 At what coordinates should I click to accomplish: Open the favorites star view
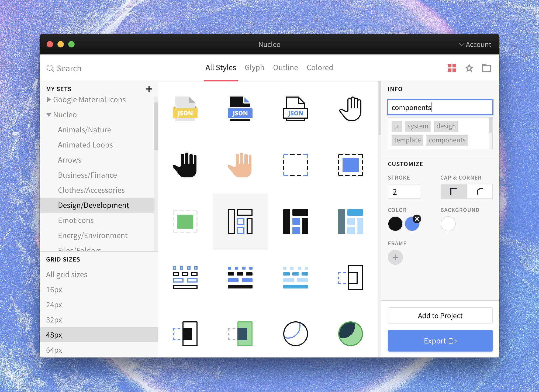click(x=469, y=68)
